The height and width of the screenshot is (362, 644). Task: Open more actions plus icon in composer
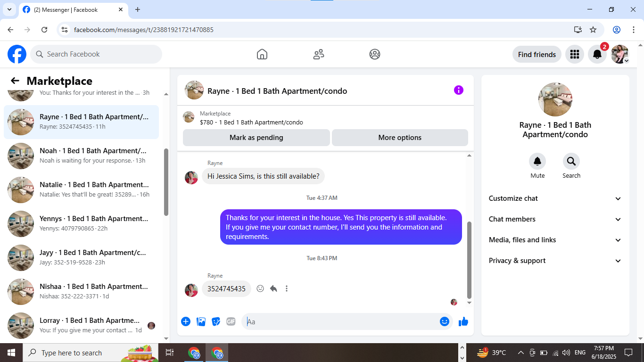pyautogui.click(x=186, y=321)
